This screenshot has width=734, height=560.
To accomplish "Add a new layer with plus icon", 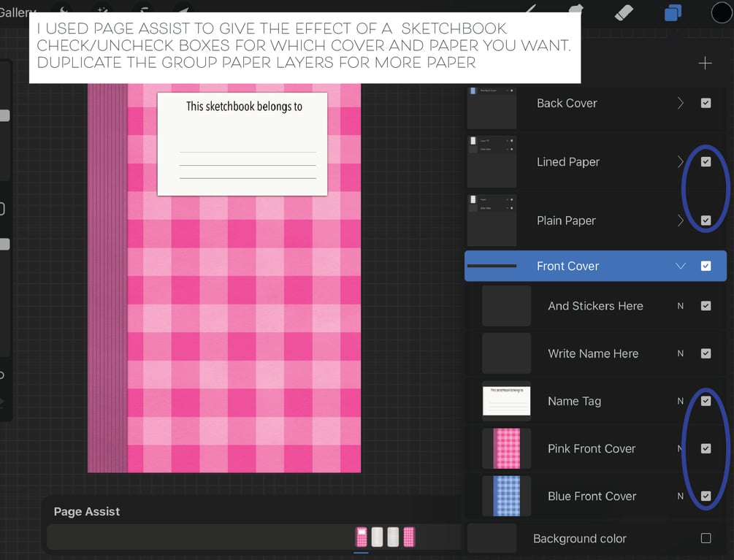I will pos(705,64).
